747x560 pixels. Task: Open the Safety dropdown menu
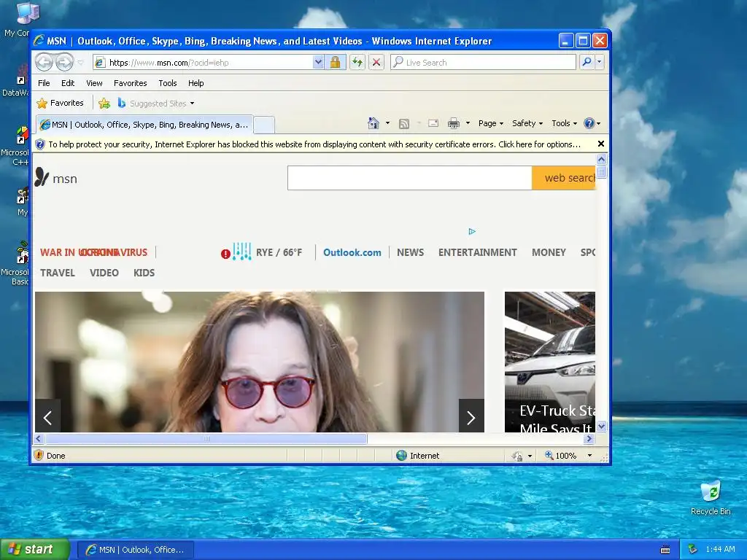point(527,123)
